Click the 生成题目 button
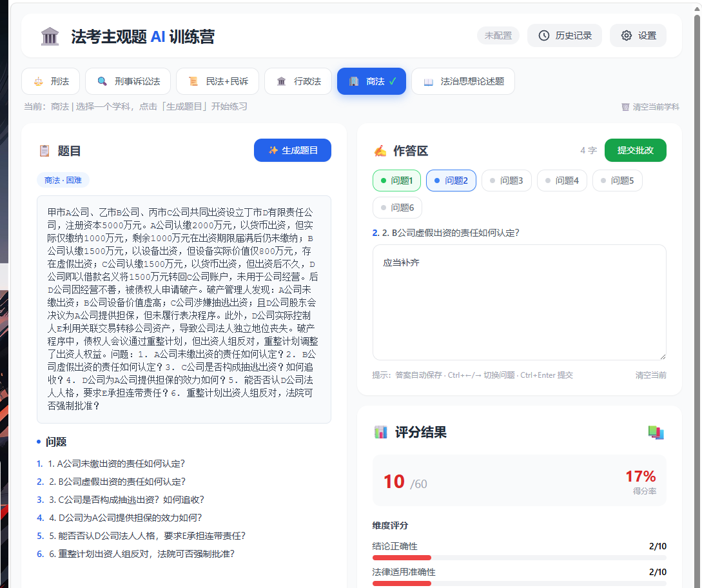The image size is (702, 588). tap(293, 150)
